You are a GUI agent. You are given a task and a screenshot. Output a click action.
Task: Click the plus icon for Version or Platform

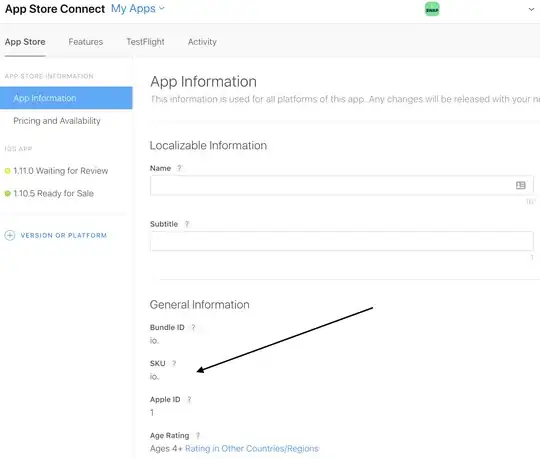coord(10,235)
